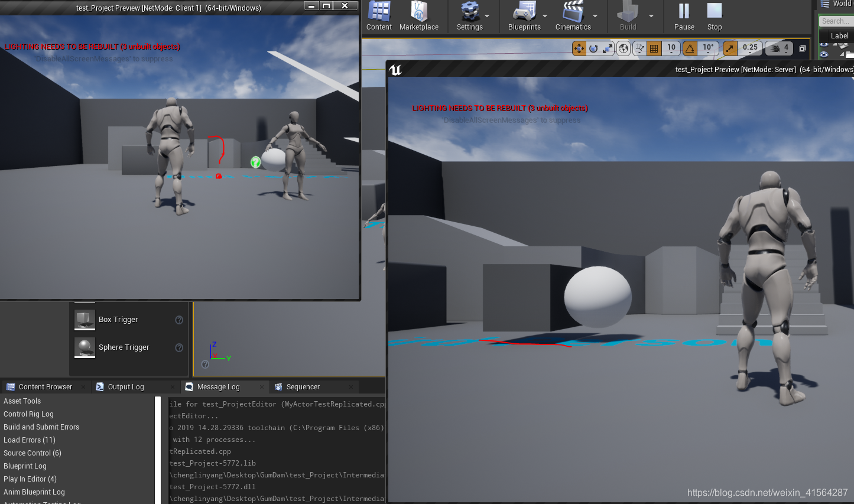Open help for Sphere Trigger
This screenshot has width=854, height=504.
(x=179, y=347)
